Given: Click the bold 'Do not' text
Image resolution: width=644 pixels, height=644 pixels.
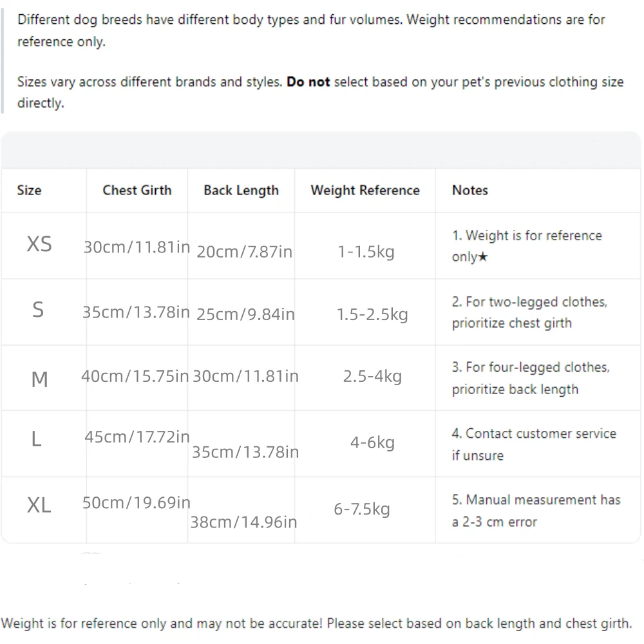Looking at the screenshot, I should coord(308,82).
